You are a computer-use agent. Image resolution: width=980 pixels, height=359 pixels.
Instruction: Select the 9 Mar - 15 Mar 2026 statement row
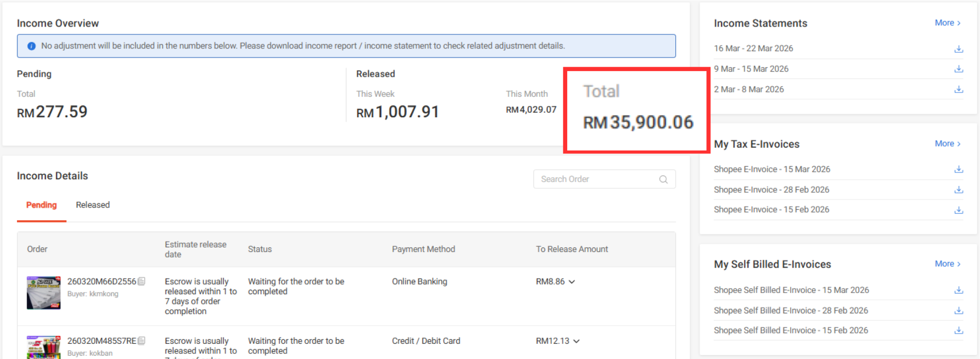[839, 69]
